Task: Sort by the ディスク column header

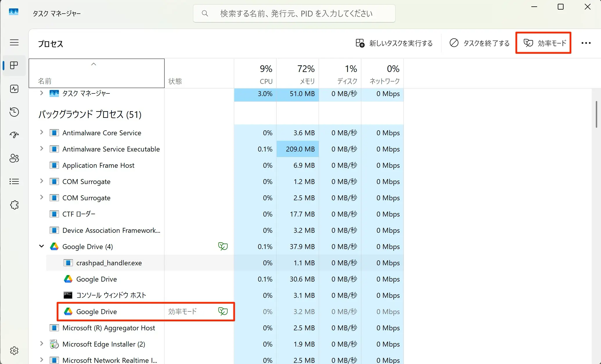Action: pos(340,73)
